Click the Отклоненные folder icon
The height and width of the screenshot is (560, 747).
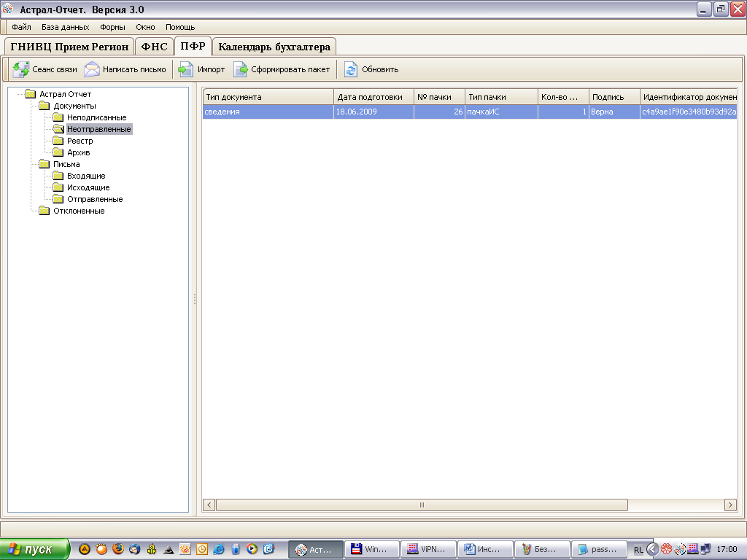pyautogui.click(x=44, y=211)
